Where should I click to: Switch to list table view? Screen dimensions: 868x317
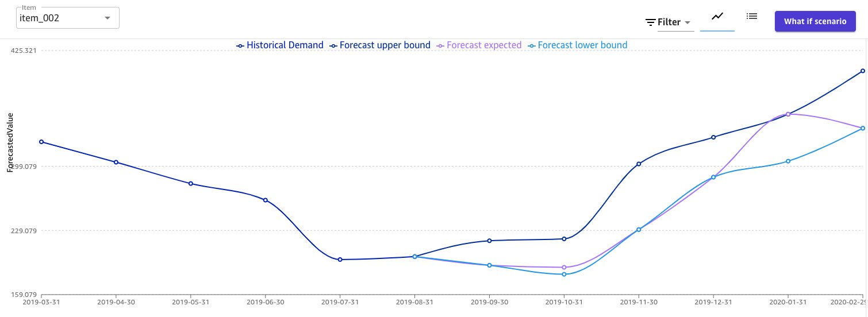751,17
